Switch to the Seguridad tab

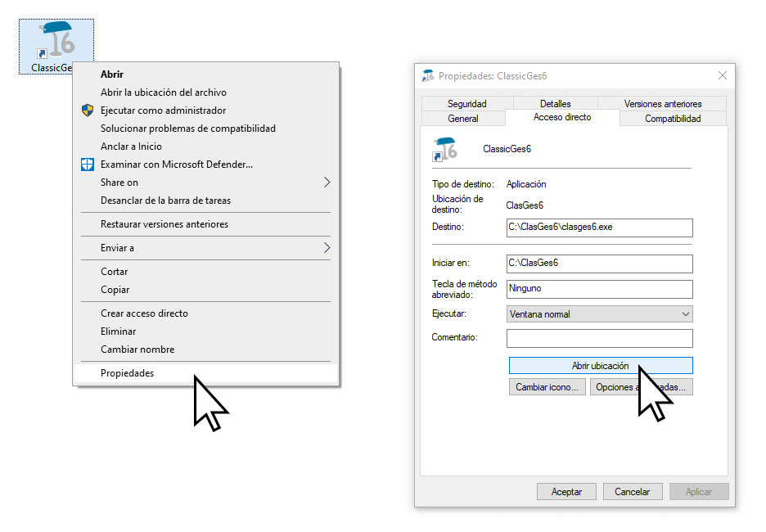pos(466,104)
